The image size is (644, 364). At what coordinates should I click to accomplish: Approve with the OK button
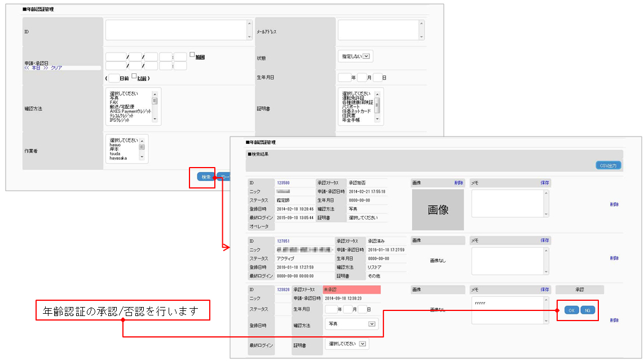tap(571, 310)
